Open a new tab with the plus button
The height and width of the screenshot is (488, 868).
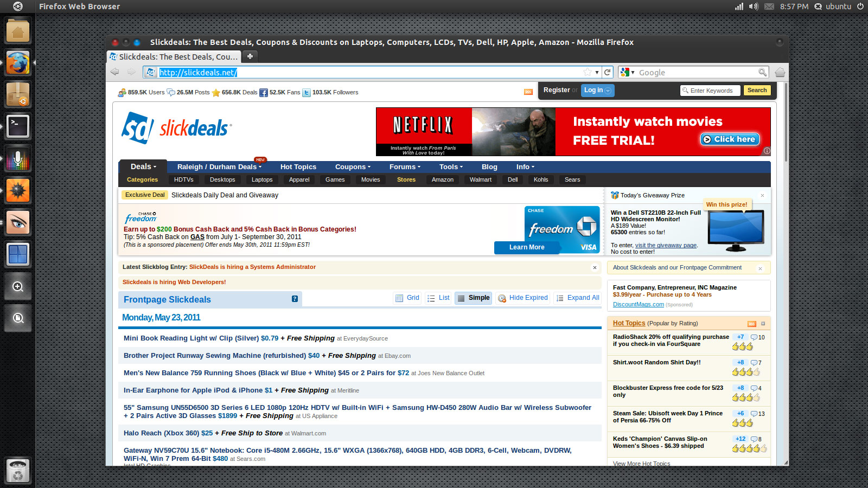pyautogui.click(x=250, y=56)
